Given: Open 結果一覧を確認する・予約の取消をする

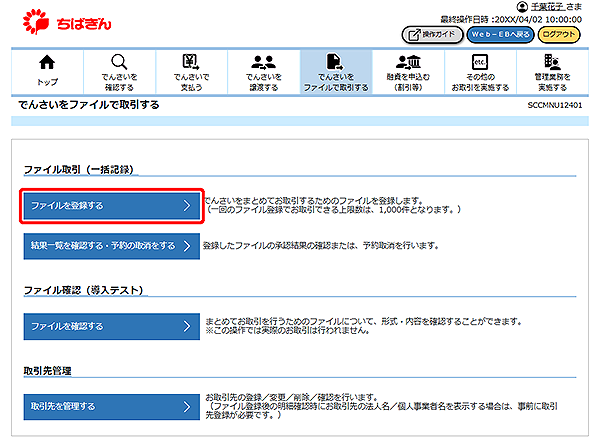Looking at the screenshot, I should pos(111,246).
